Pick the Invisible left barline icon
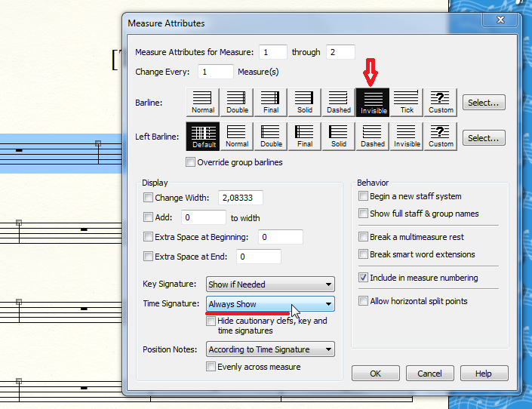 [407, 137]
